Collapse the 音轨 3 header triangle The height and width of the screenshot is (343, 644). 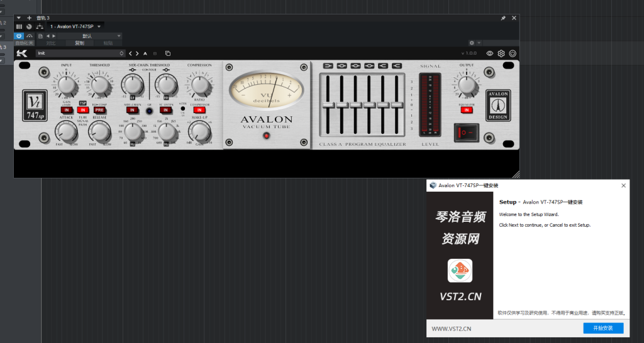[18, 18]
